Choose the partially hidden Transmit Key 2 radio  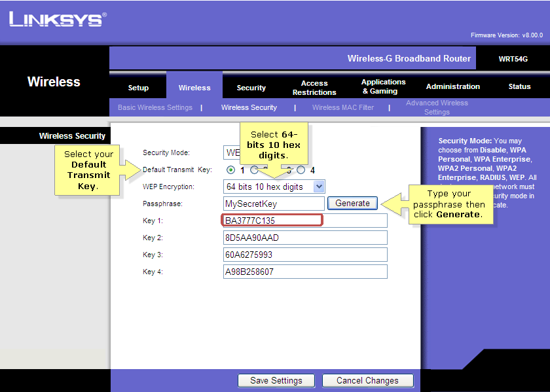pyautogui.click(x=254, y=170)
